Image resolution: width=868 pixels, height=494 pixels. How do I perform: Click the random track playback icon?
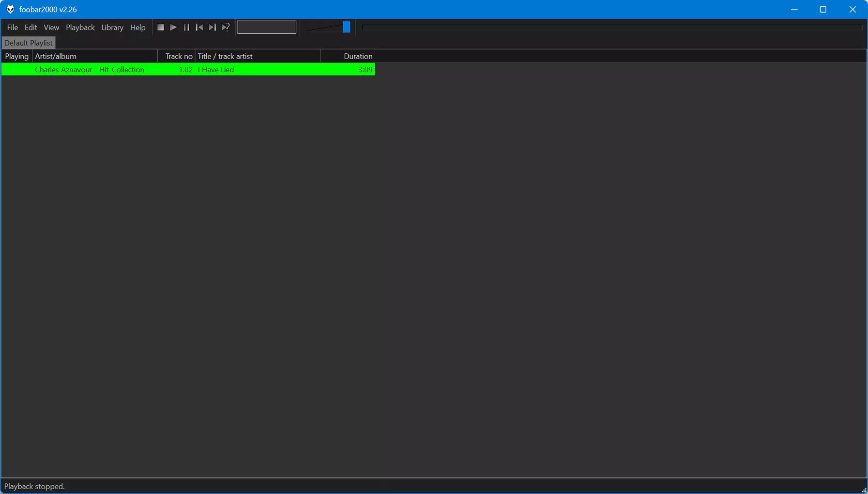226,28
